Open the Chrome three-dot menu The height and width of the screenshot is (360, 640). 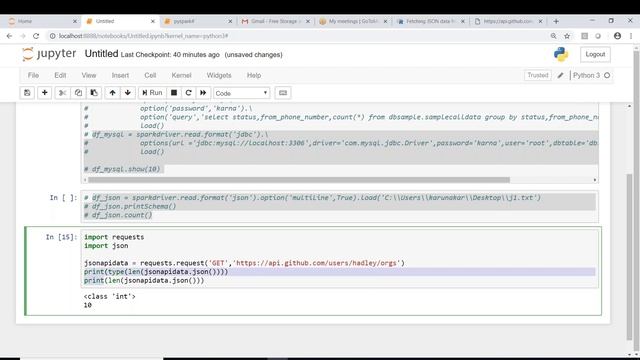[631, 36]
